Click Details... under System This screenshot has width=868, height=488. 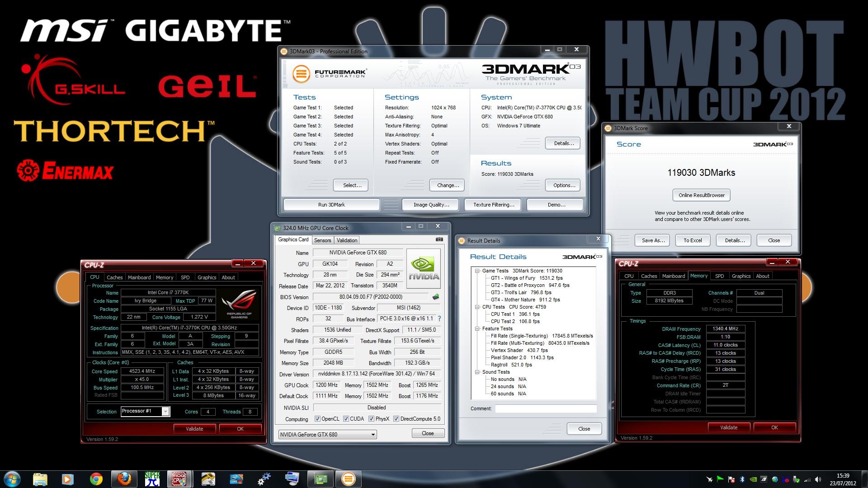click(x=563, y=143)
